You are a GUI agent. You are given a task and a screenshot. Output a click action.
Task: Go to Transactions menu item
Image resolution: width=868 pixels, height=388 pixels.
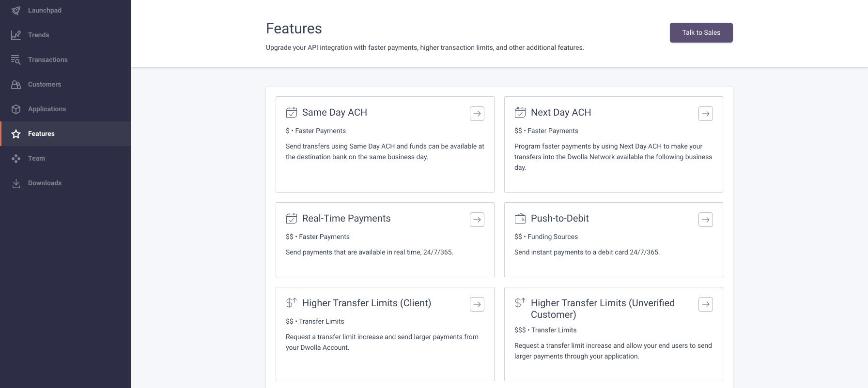[x=65, y=60]
